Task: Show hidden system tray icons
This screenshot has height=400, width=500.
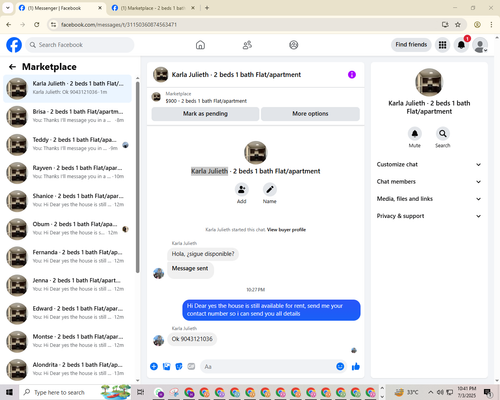Action: click(431, 392)
